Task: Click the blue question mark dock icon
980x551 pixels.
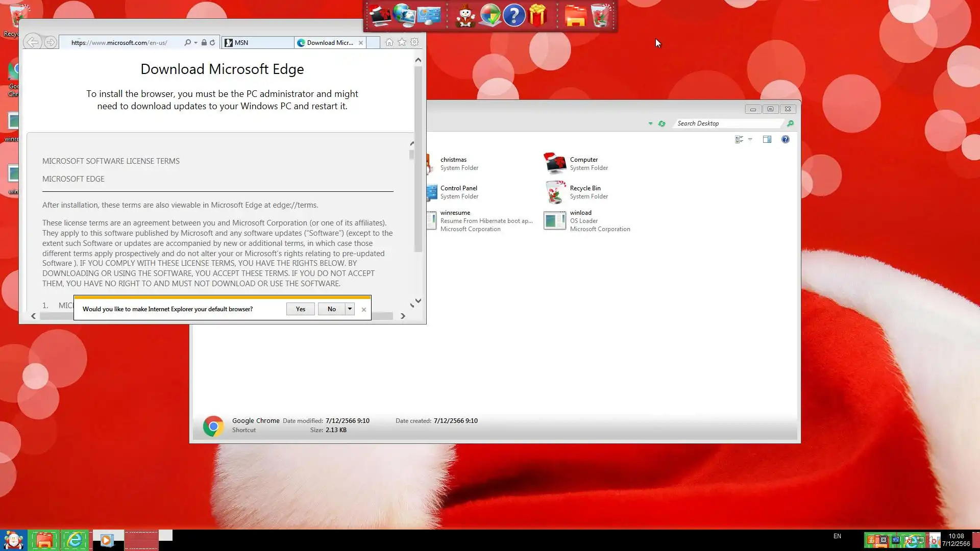Action: pos(513,15)
